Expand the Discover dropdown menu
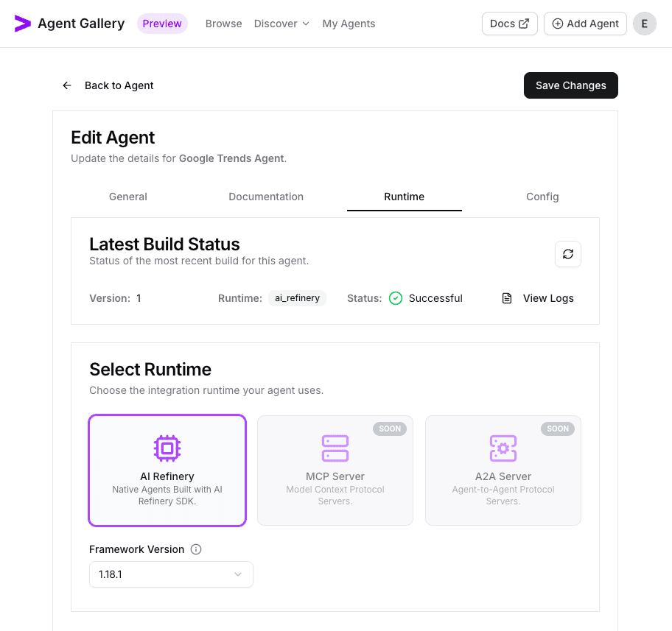 coord(281,24)
